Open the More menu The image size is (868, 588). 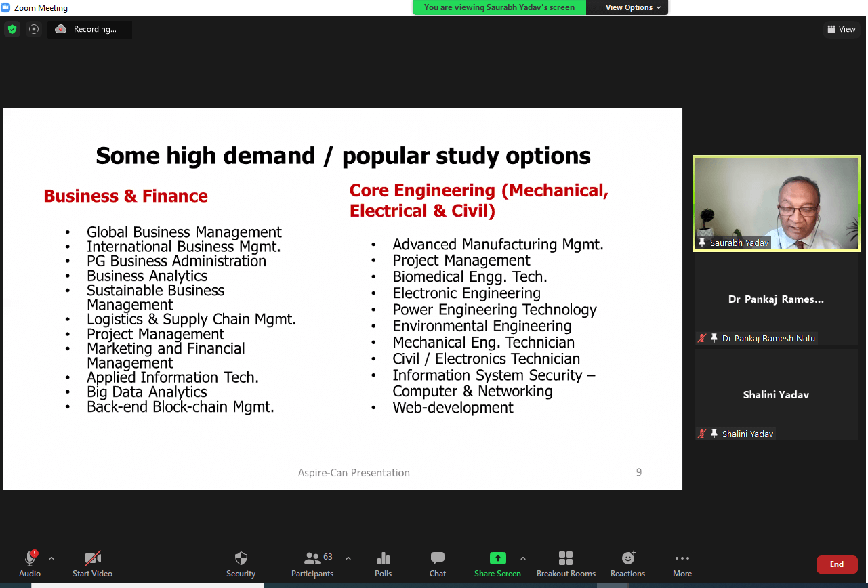pos(682,564)
